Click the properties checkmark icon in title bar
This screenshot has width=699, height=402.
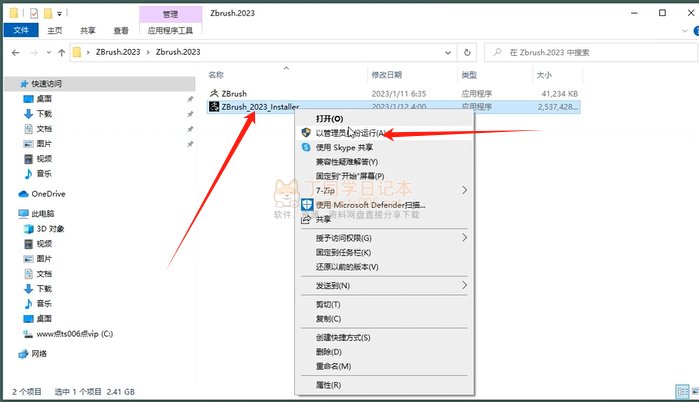tap(34, 13)
